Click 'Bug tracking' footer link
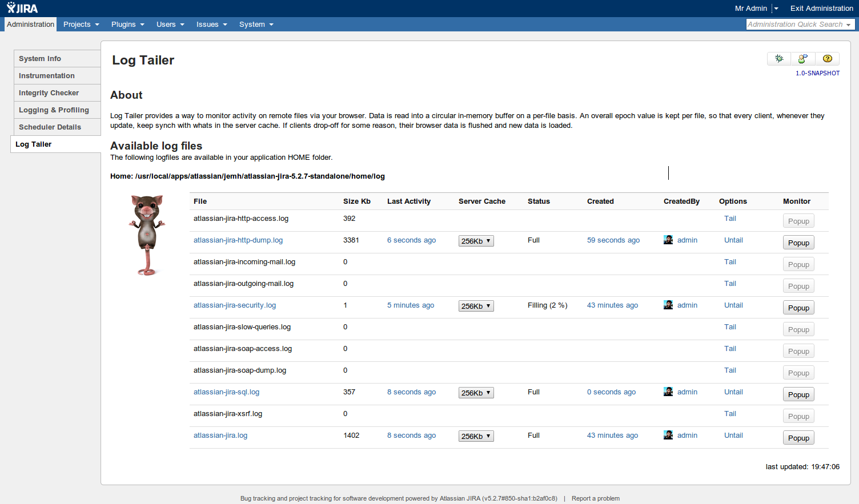The width and height of the screenshot is (859, 504). (258, 498)
